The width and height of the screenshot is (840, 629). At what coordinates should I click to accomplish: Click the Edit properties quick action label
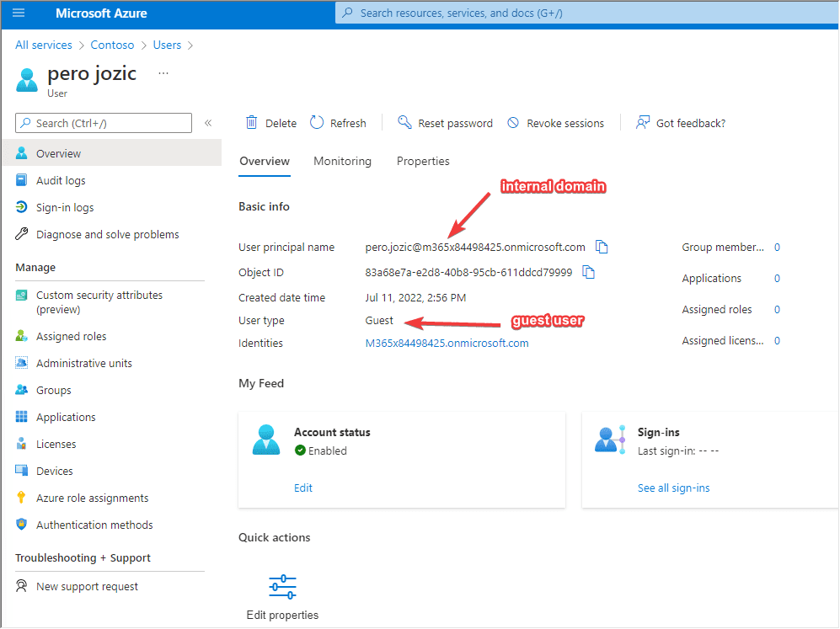[282, 615]
